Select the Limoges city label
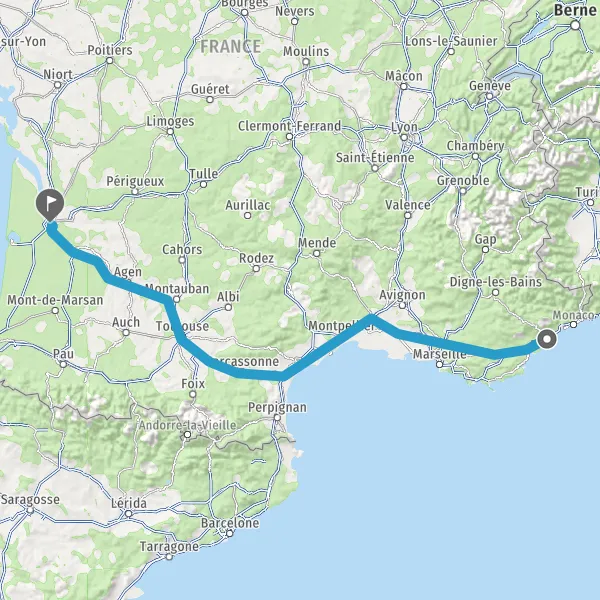 171,122
